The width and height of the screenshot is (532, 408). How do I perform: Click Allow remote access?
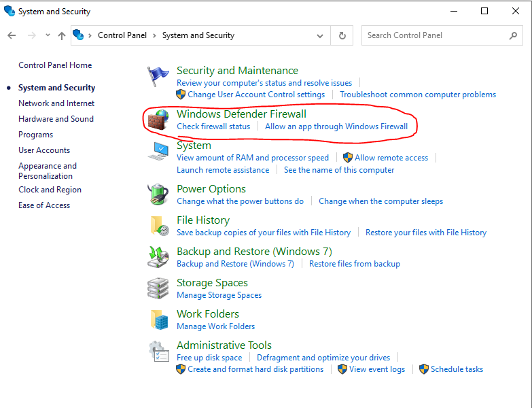[x=391, y=158]
